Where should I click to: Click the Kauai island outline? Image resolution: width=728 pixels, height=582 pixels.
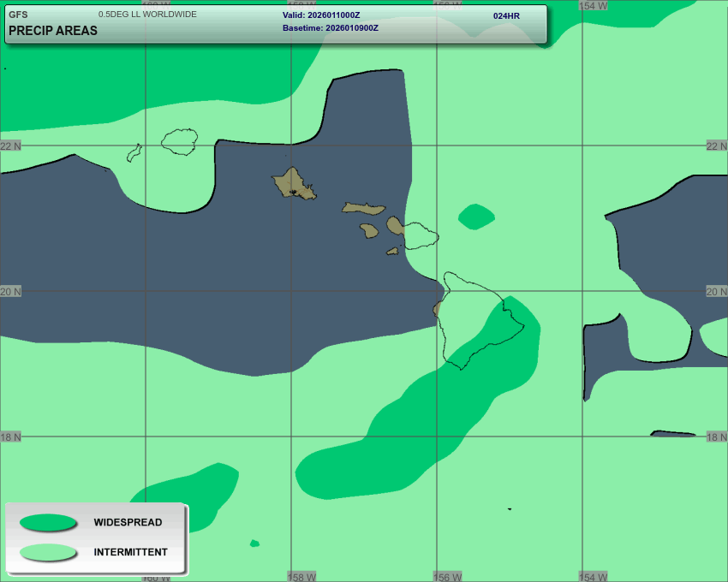(x=180, y=141)
